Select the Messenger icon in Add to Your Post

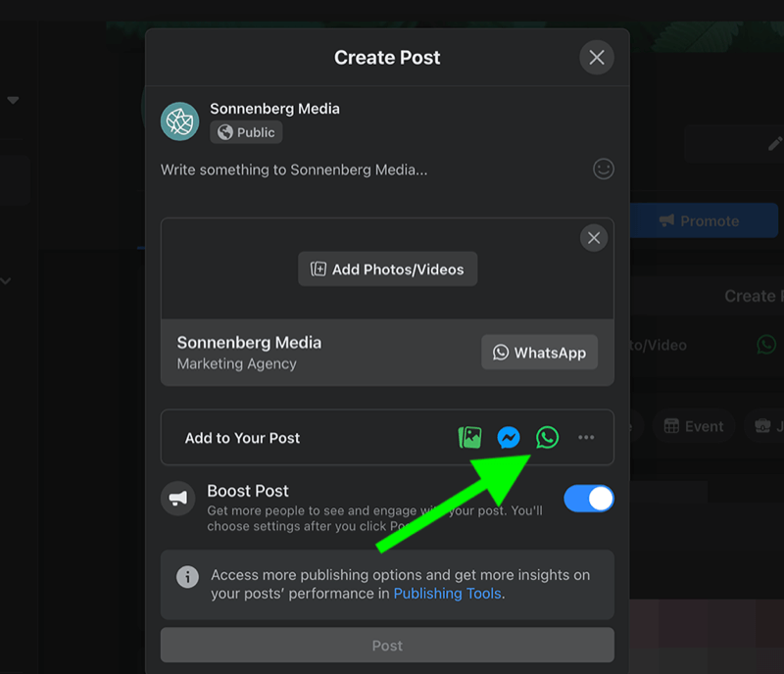tap(509, 438)
